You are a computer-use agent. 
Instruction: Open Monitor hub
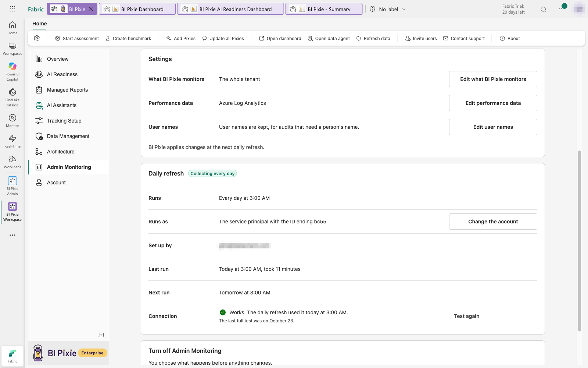point(12,121)
